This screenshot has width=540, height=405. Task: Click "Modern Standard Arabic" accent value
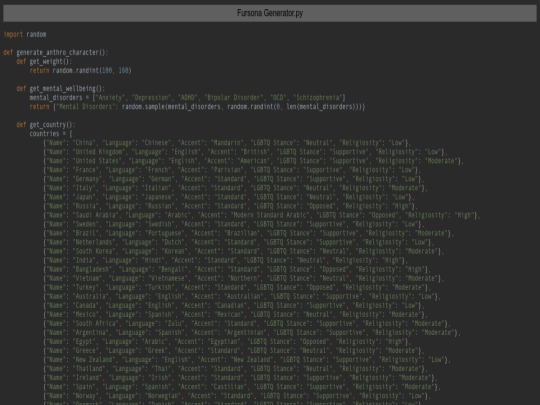[x=270, y=215]
